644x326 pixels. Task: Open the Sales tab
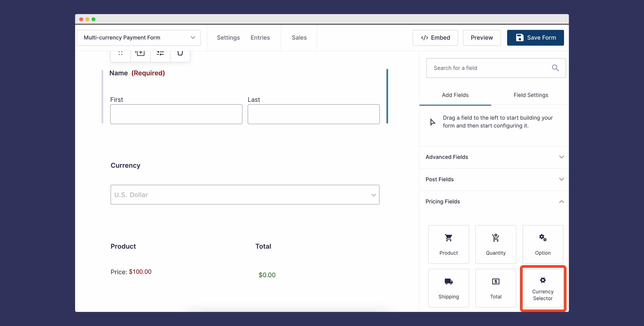coord(299,38)
